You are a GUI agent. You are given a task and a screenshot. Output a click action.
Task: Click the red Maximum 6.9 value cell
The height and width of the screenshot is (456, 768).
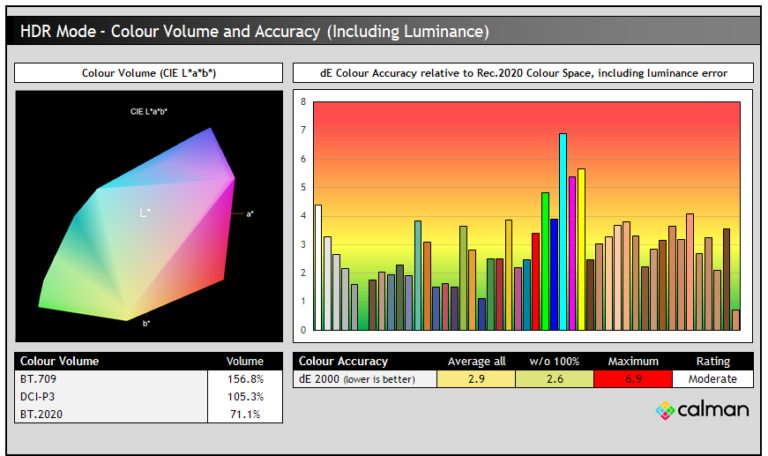632,379
